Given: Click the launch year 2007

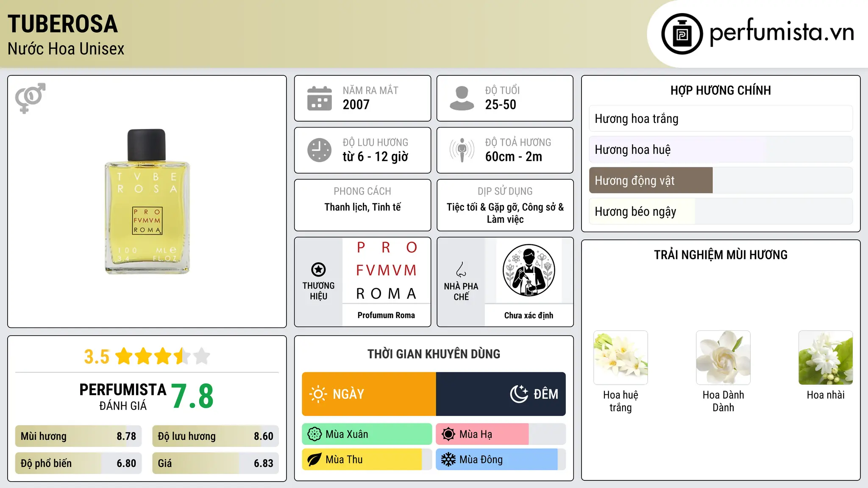Looking at the screenshot, I should pyautogui.click(x=356, y=105).
